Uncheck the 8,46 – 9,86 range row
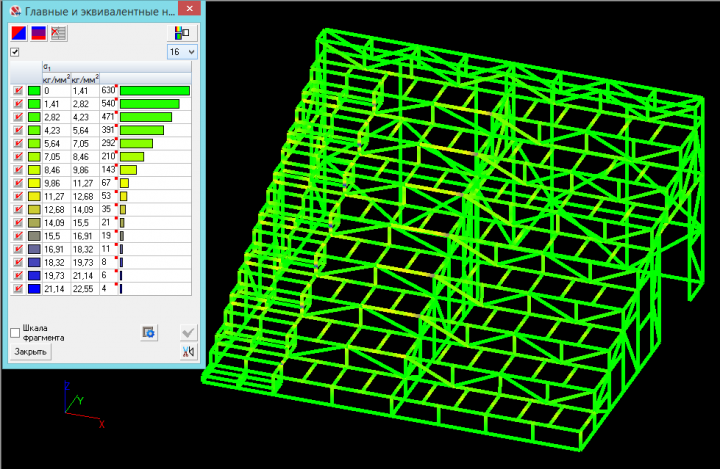Viewport: 720px width, 469px height. (18, 170)
